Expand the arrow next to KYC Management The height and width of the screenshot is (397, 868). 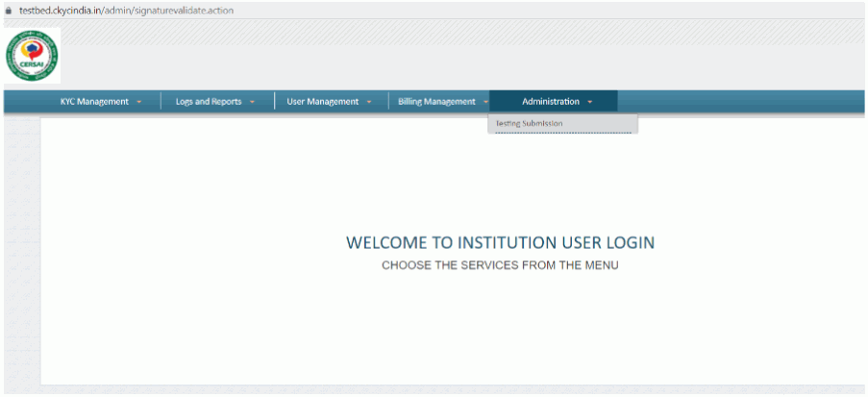tap(139, 102)
